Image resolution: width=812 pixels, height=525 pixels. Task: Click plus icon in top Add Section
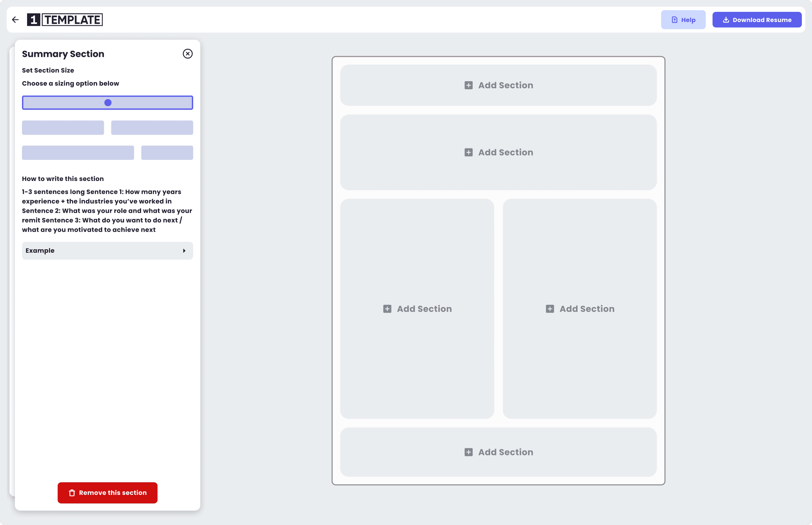[468, 85]
